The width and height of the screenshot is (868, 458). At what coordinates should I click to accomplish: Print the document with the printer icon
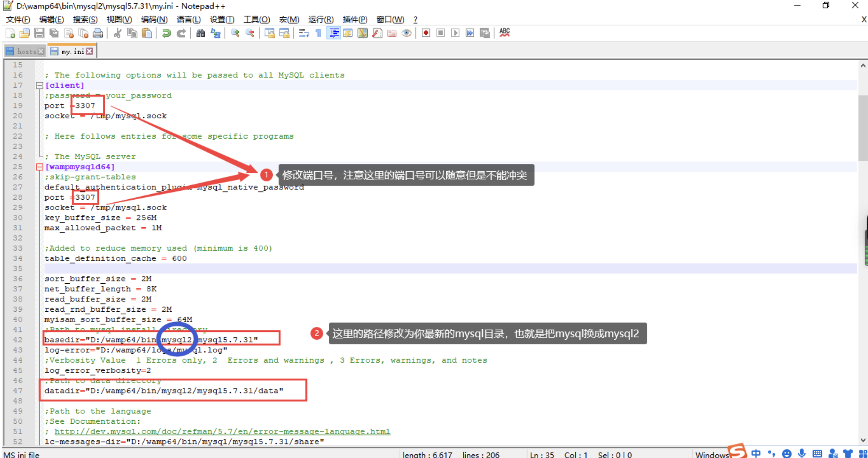[x=98, y=33]
